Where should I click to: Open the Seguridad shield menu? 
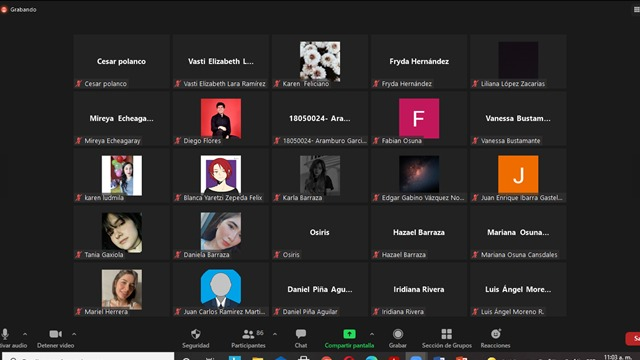[196, 334]
